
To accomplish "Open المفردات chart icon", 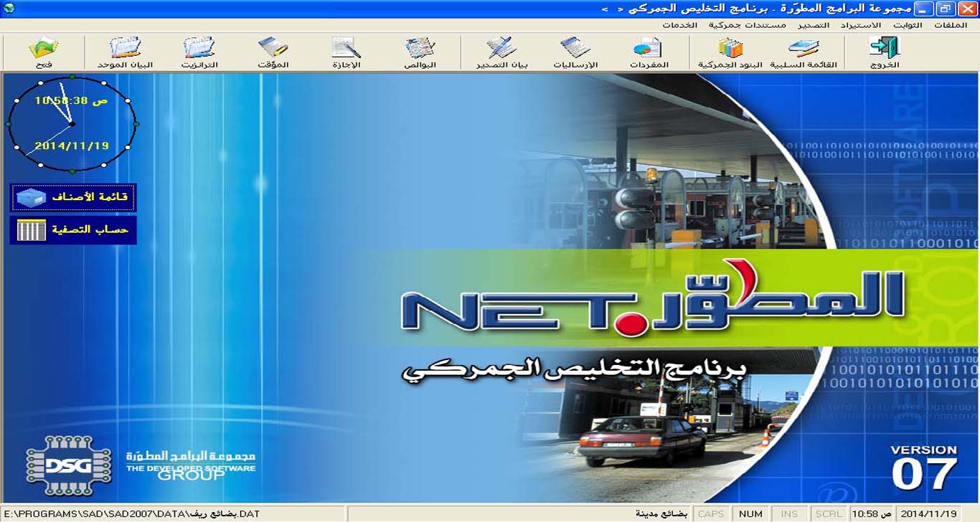I will point(649,52).
